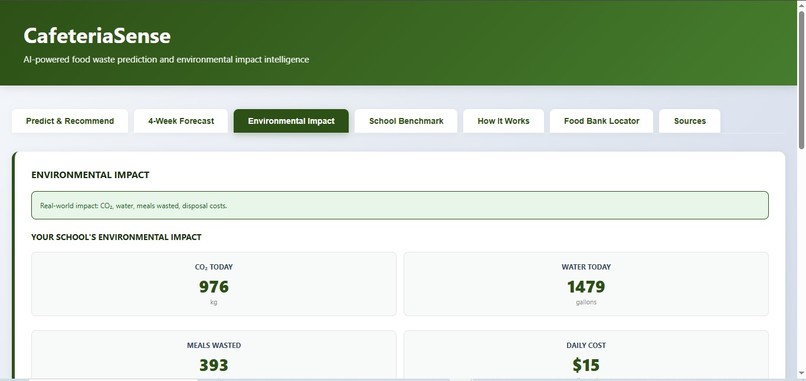This screenshot has width=806, height=381.
Task: Click the Real-world impact info banner
Action: [x=400, y=206]
